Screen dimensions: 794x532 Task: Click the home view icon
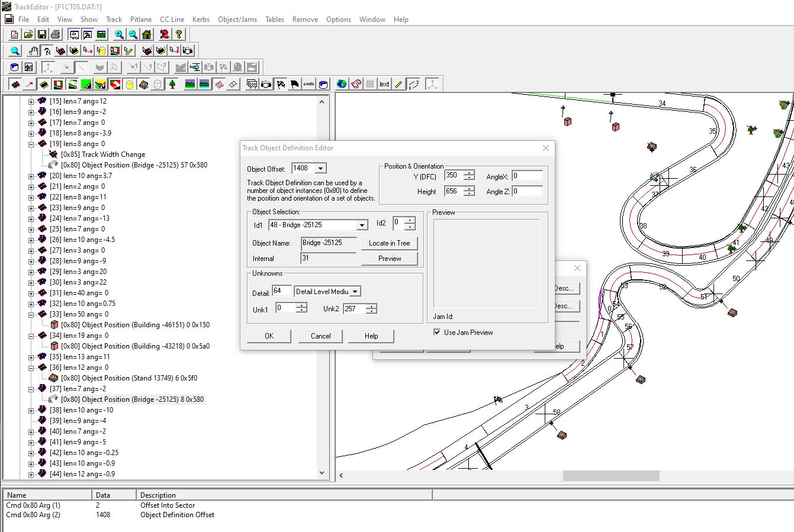pos(147,34)
